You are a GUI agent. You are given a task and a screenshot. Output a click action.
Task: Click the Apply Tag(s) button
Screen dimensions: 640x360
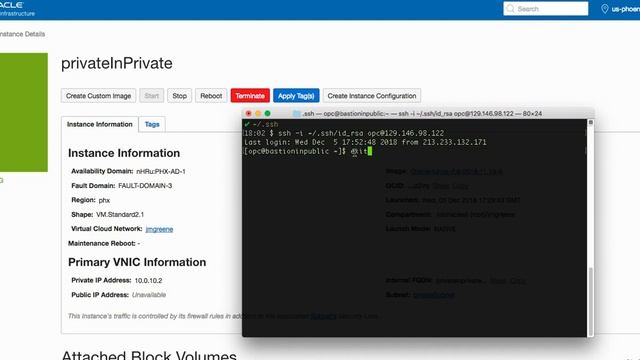296,96
